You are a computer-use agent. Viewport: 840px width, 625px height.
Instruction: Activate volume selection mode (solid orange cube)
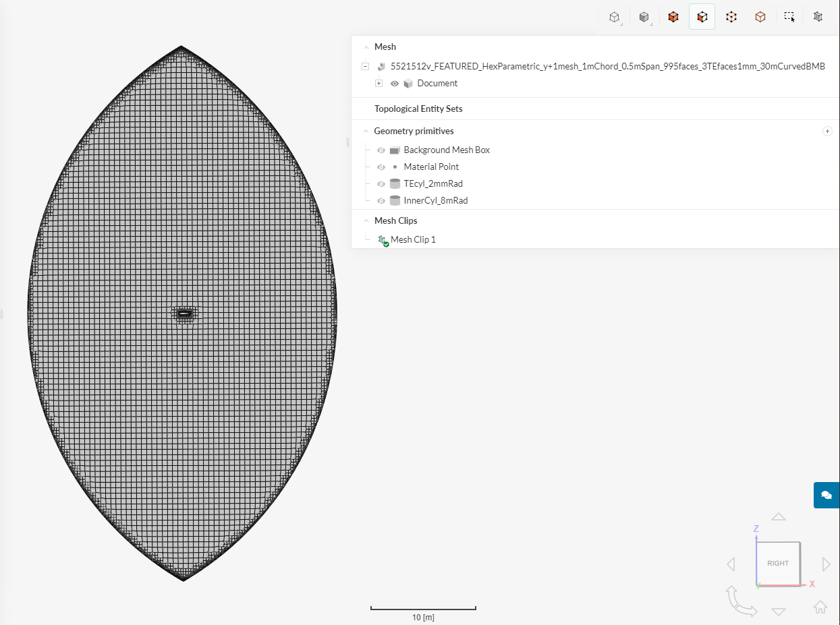tap(673, 17)
